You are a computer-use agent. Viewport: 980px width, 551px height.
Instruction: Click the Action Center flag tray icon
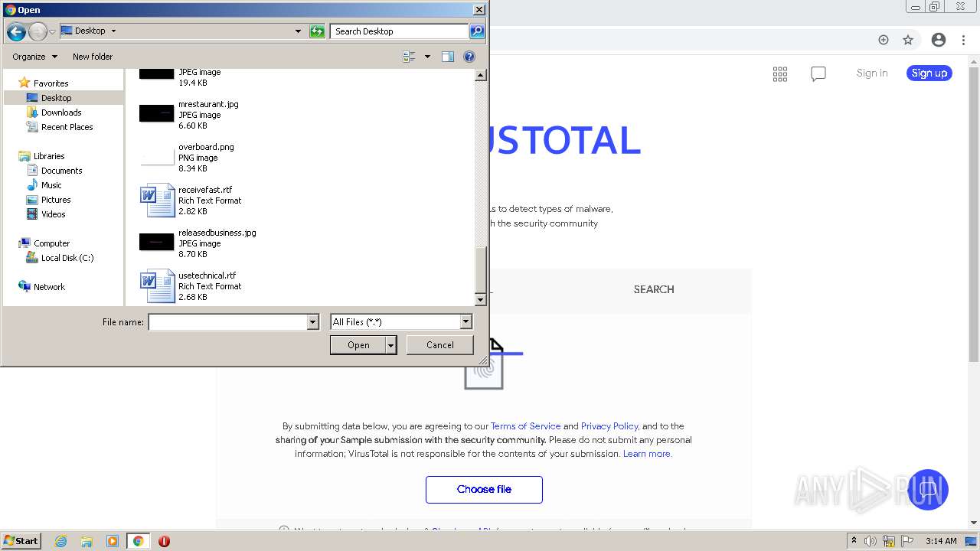point(907,541)
